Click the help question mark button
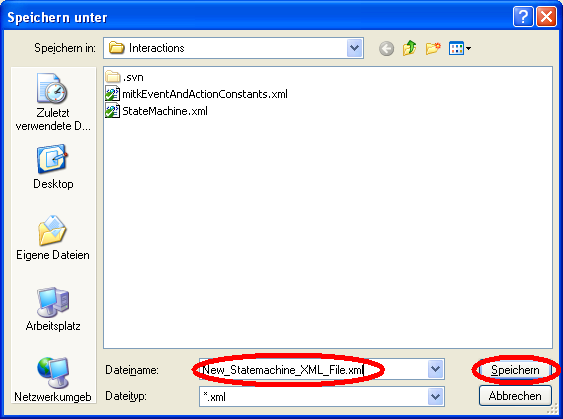The image size is (563, 419). (523, 17)
